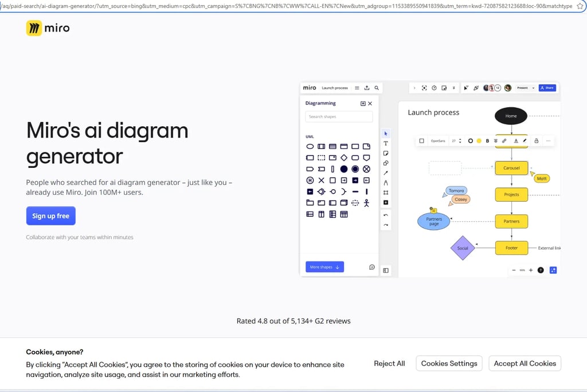Screen dimensions: 587x392
Task: Click the UML solid filled circle shape
Action: (344, 169)
